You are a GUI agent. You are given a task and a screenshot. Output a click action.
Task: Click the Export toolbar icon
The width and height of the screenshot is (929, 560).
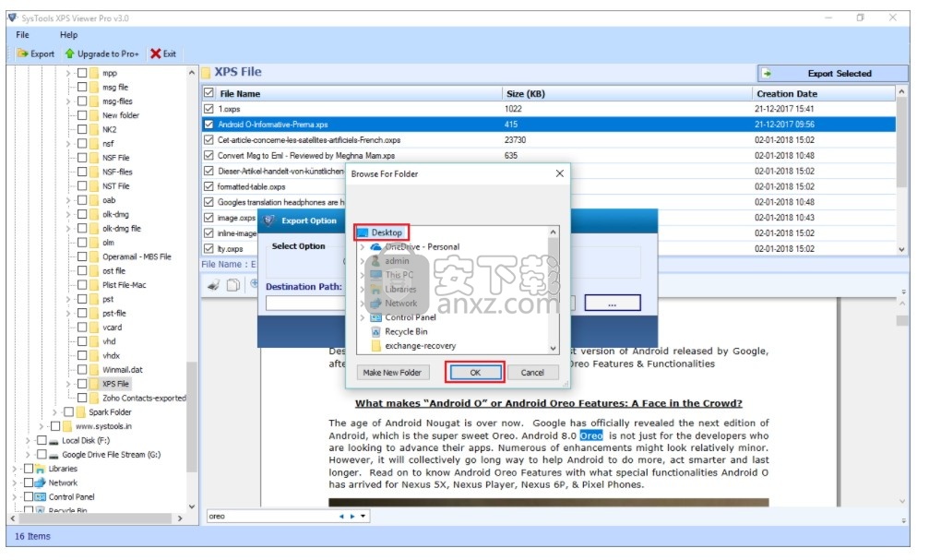(22, 54)
